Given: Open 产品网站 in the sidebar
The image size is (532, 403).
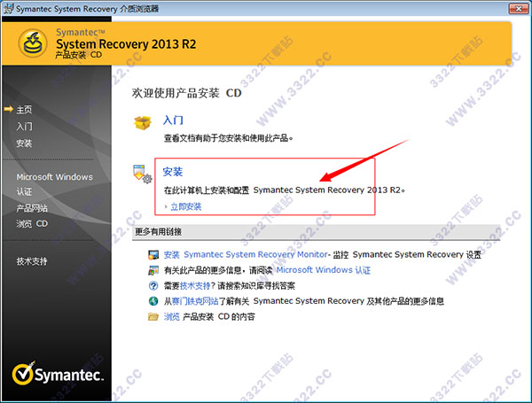Looking at the screenshot, I should pos(32,208).
